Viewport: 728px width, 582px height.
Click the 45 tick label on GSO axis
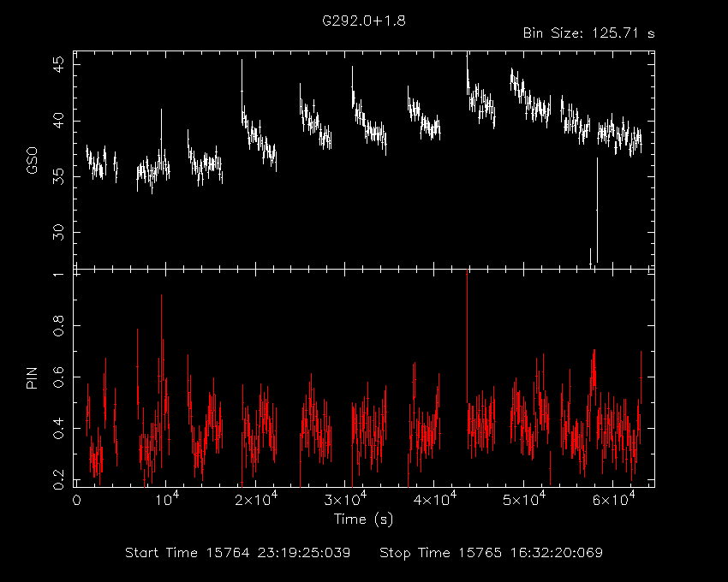[59, 65]
